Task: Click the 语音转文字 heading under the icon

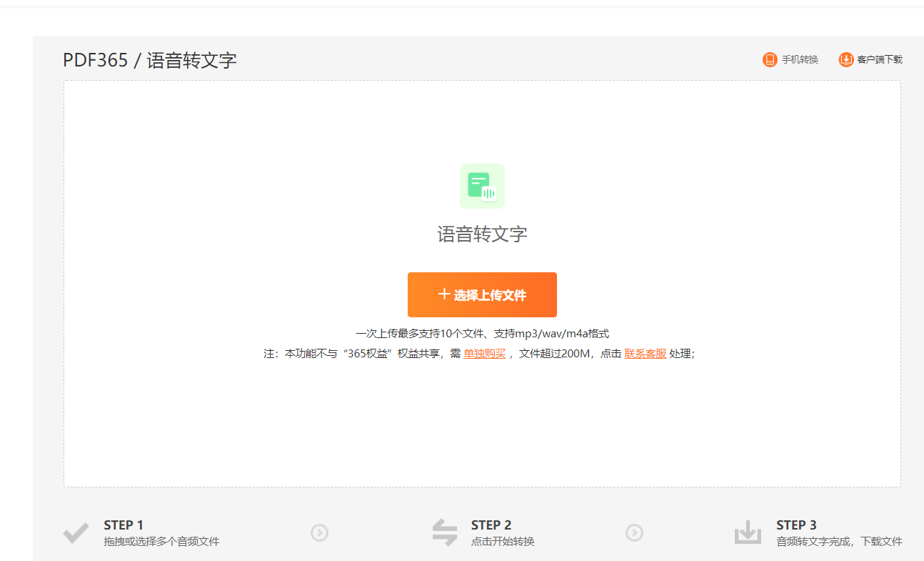Action: pyautogui.click(x=482, y=234)
